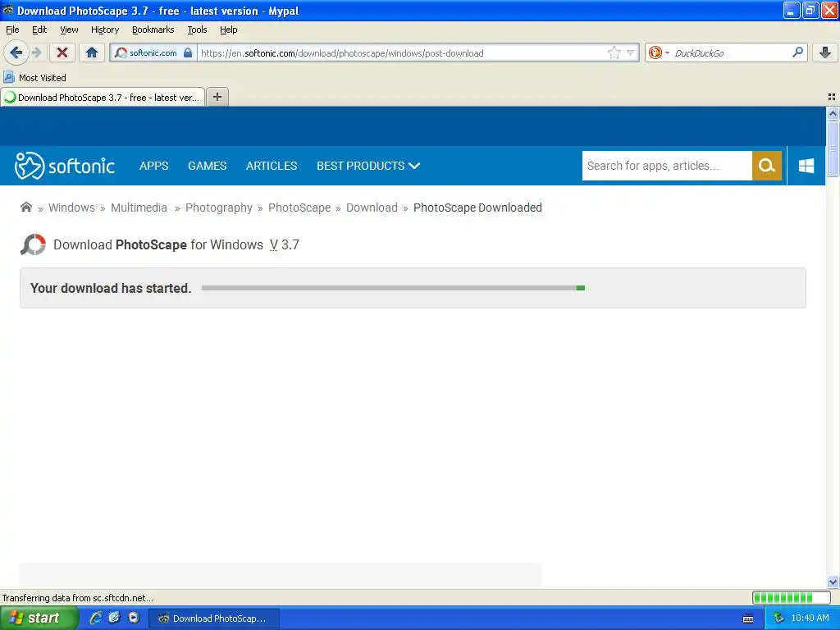The width and height of the screenshot is (840, 630).
Task: Click the page scrollbar down arrow
Action: point(833,582)
